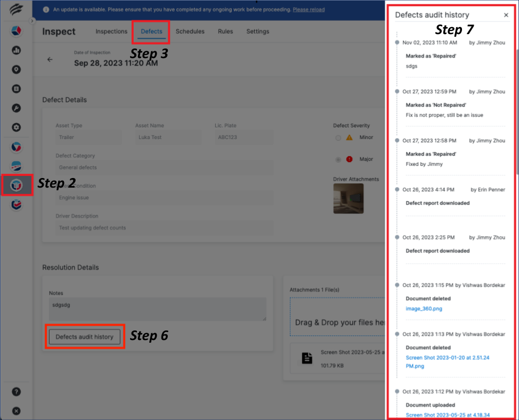Select the Minor defect severity radio button
Image resolution: width=519 pixels, height=420 pixels.
(x=338, y=138)
